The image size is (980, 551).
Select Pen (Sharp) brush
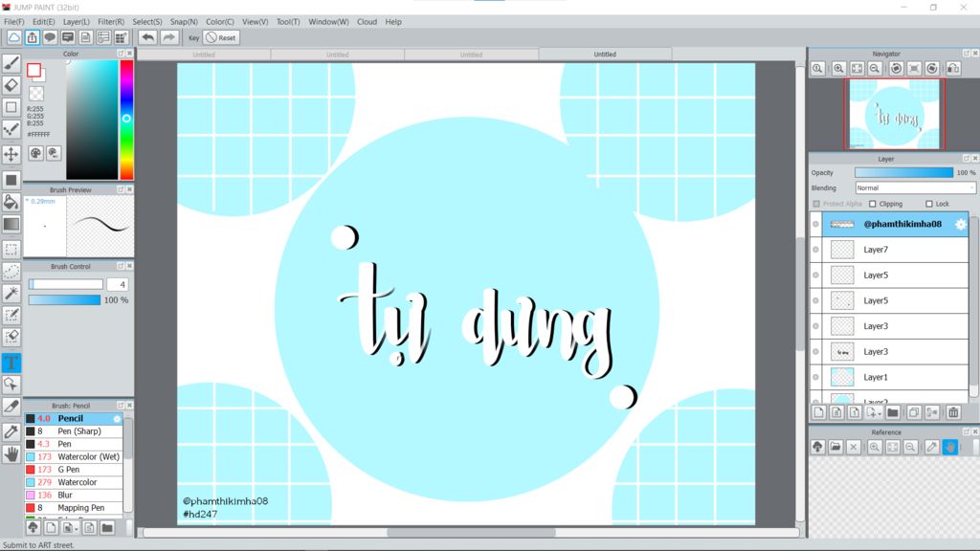click(x=74, y=431)
